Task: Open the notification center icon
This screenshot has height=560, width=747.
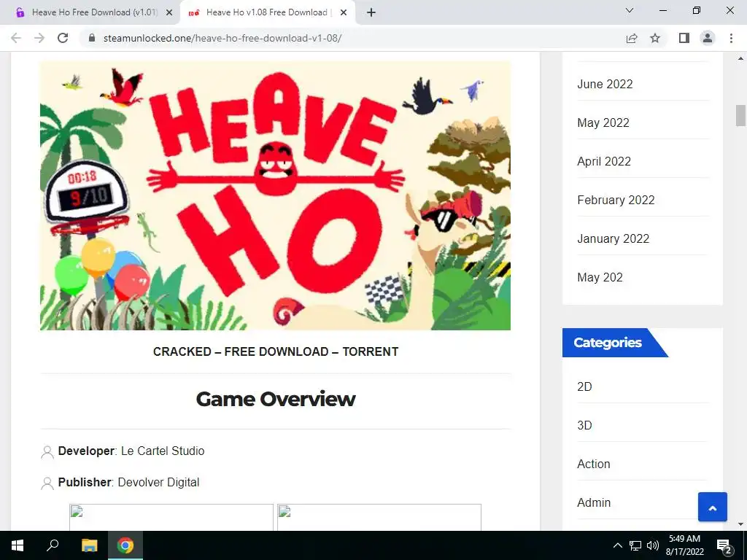Action: tap(724, 546)
